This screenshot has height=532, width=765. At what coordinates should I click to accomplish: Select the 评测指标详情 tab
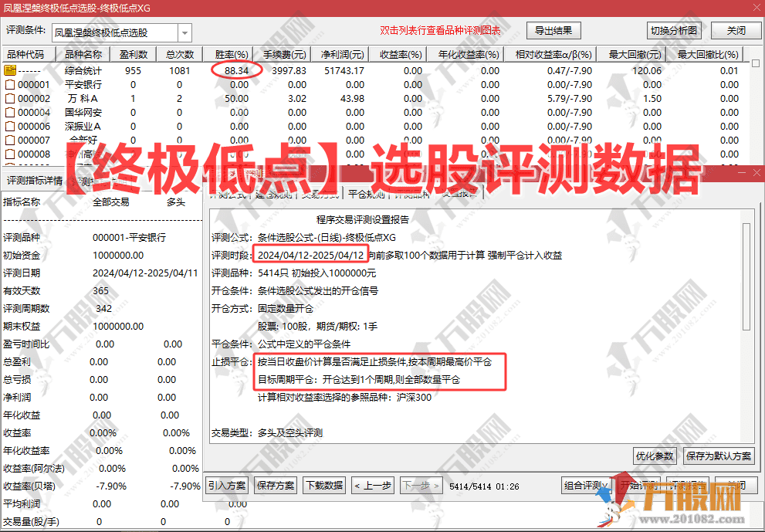pyautogui.click(x=35, y=181)
